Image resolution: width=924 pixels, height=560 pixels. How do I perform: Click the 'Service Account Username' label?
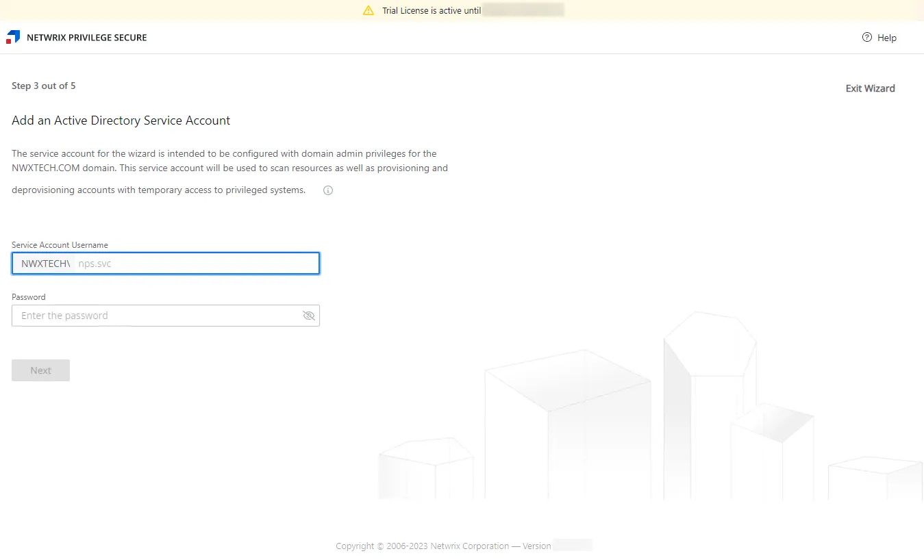pyautogui.click(x=60, y=244)
